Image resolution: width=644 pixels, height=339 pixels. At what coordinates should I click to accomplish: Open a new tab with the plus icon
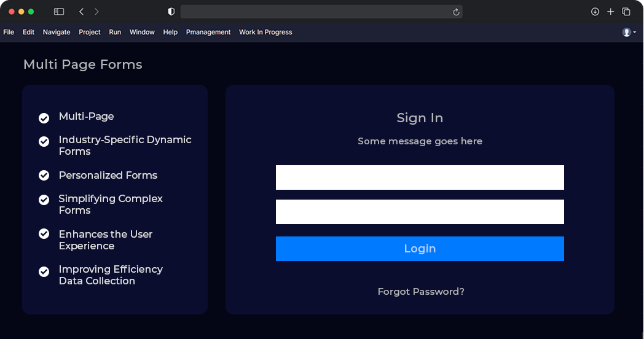tap(610, 12)
